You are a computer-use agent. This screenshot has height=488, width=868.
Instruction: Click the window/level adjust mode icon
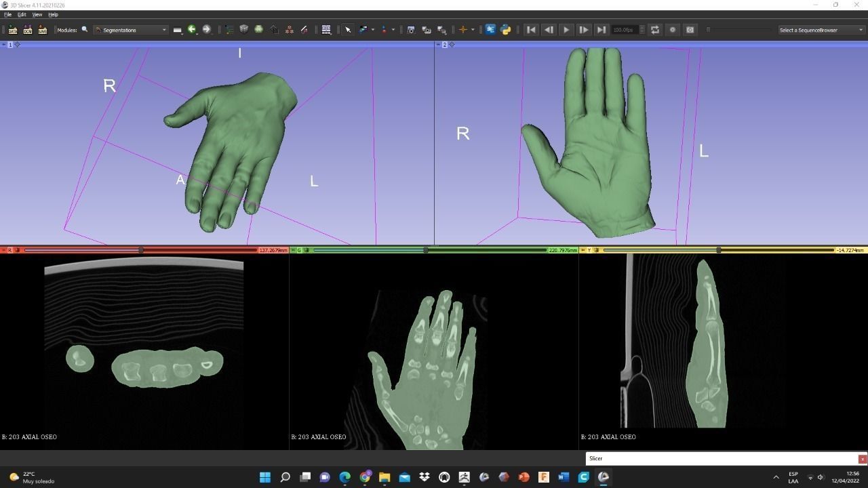tap(363, 30)
